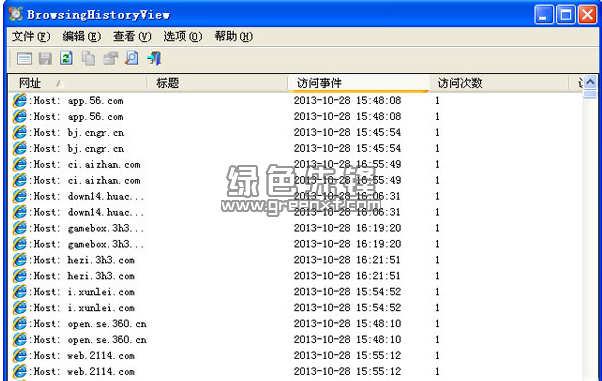Select the first bj.cngr.cn host row
602x381 pixels.
(x=295, y=133)
